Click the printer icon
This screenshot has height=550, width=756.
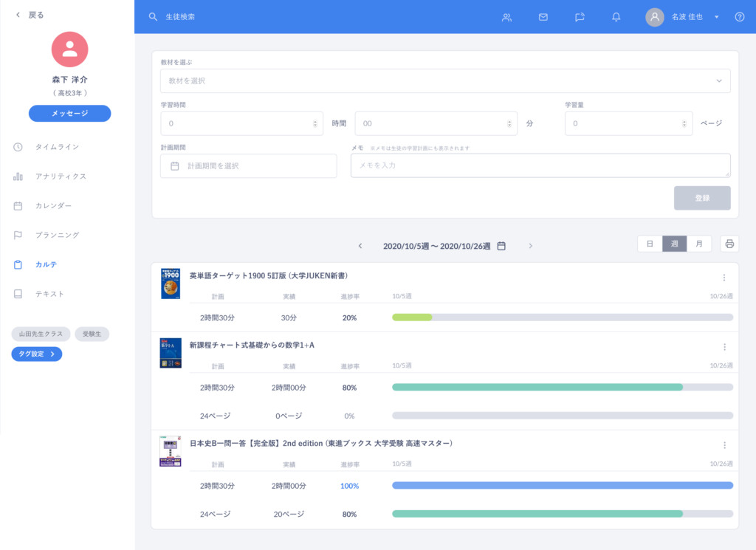[x=729, y=244]
